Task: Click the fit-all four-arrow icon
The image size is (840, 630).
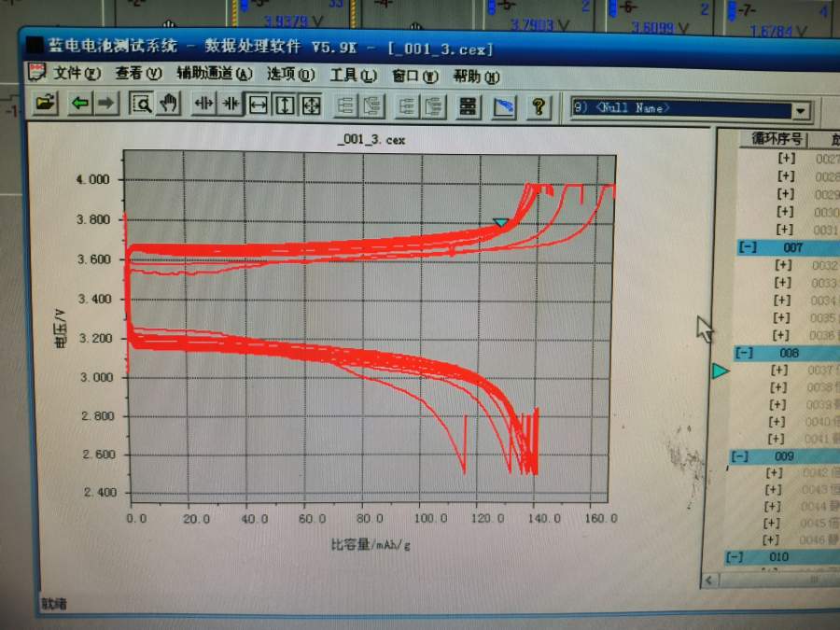Action: click(311, 105)
